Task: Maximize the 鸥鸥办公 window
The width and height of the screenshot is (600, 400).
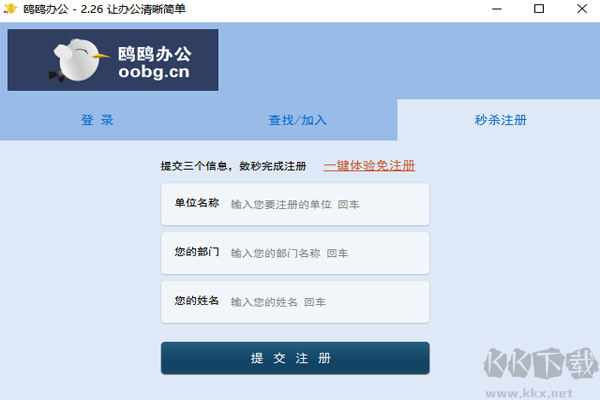Action: [x=539, y=9]
